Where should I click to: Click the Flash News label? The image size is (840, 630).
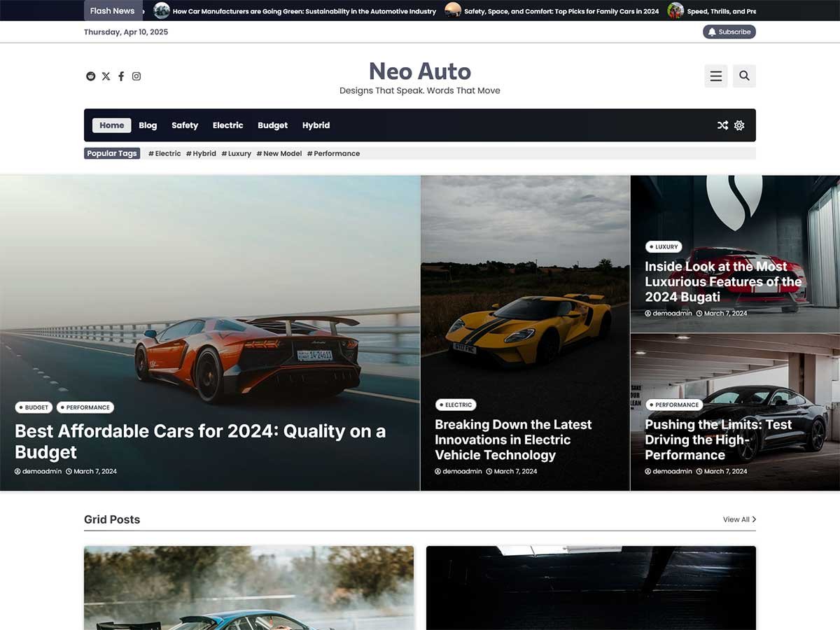pyautogui.click(x=112, y=10)
